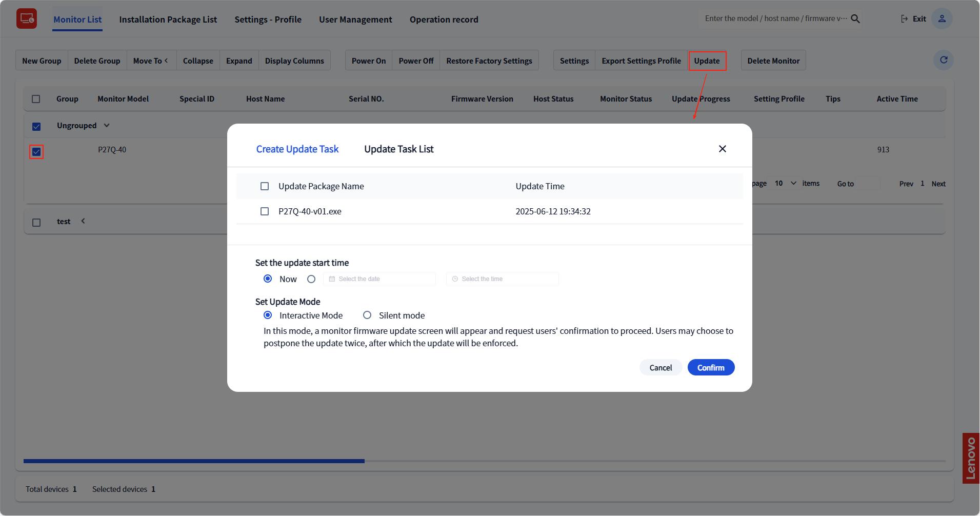Select the Silent mode radio button

pyautogui.click(x=367, y=315)
